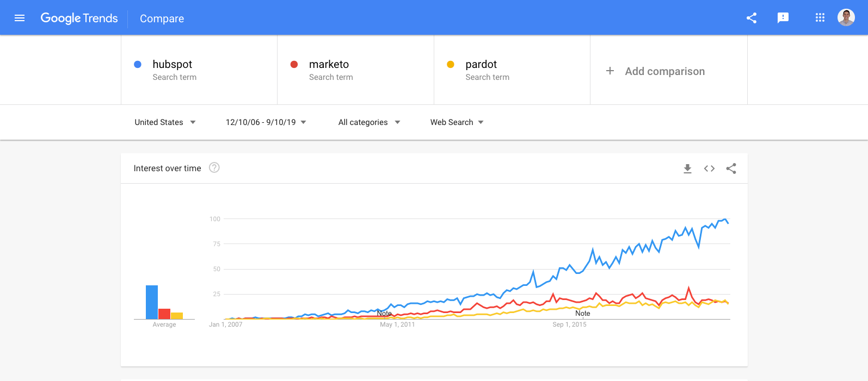Click the Note marker near Sep 2015

click(x=582, y=314)
